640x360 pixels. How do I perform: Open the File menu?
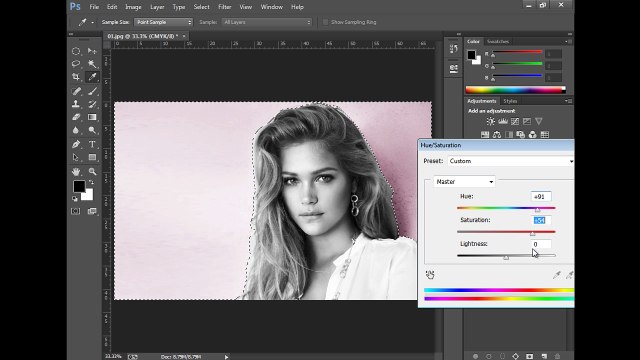tap(94, 7)
